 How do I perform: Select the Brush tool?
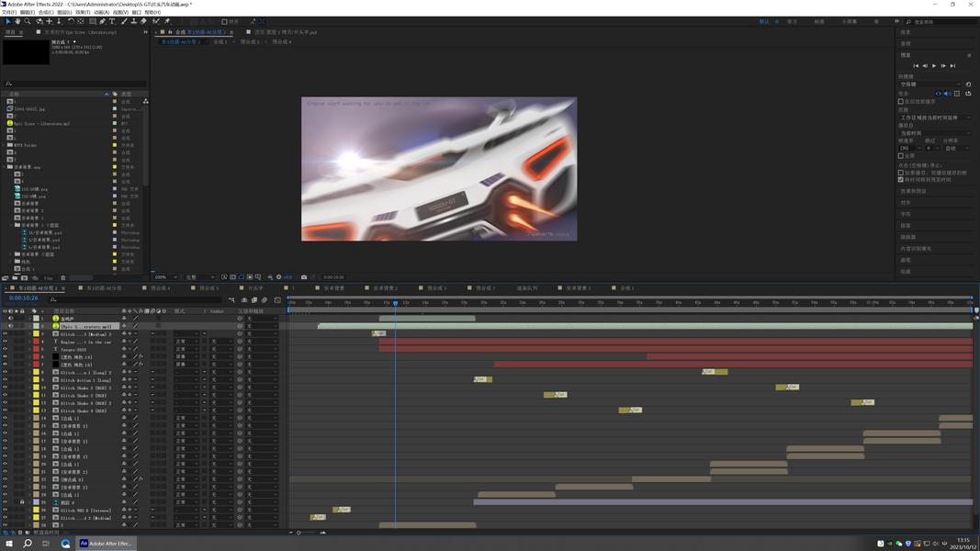[124, 21]
